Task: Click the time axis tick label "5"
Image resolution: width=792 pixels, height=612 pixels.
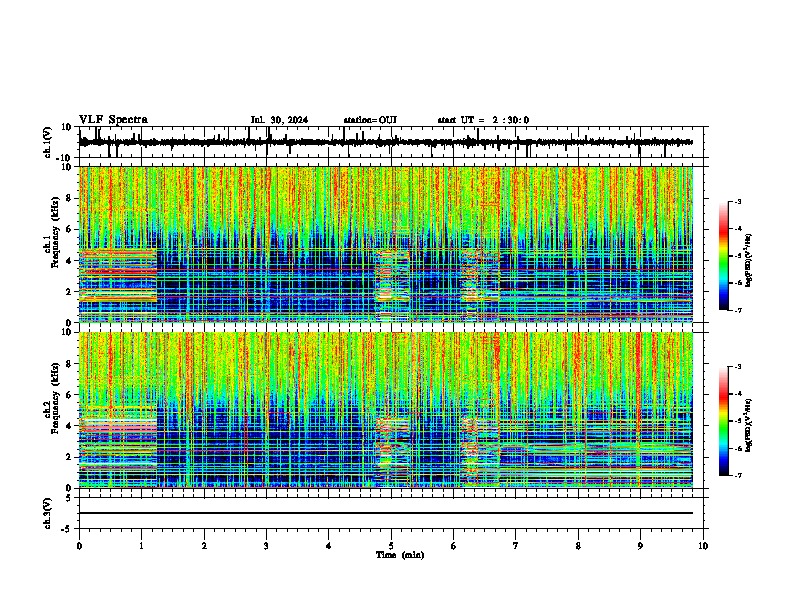Action: pyautogui.click(x=391, y=546)
